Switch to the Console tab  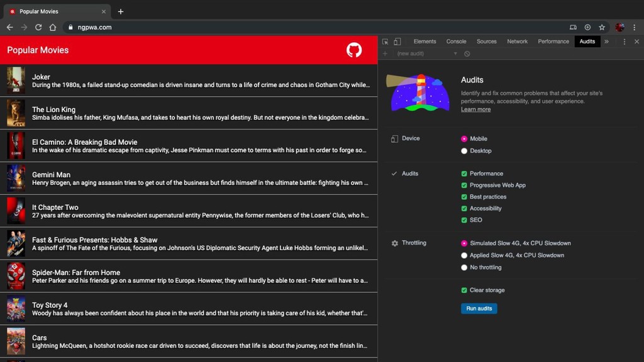point(456,41)
